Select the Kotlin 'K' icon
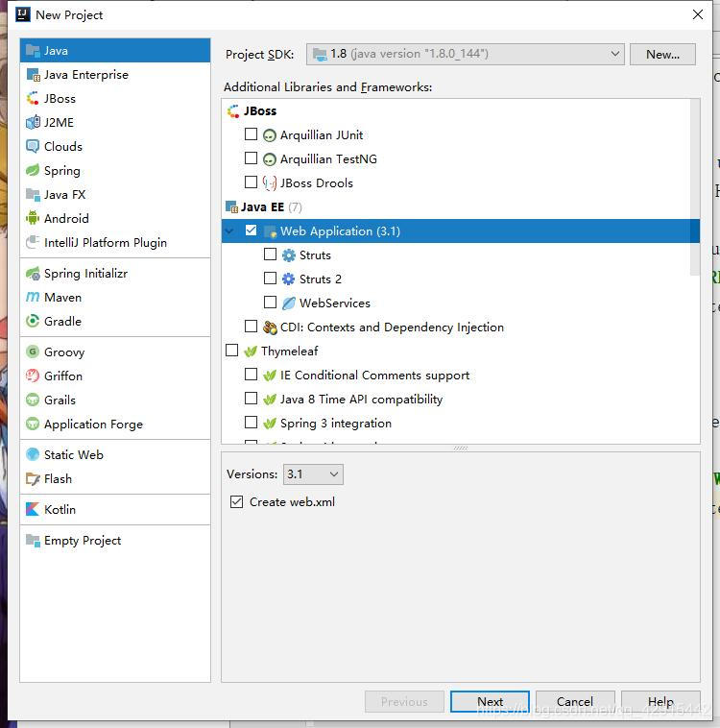The width and height of the screenshot is (720, 728). point(32,509)
